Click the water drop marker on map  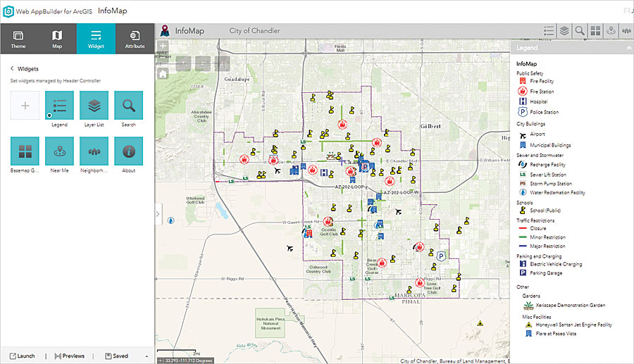171,220
